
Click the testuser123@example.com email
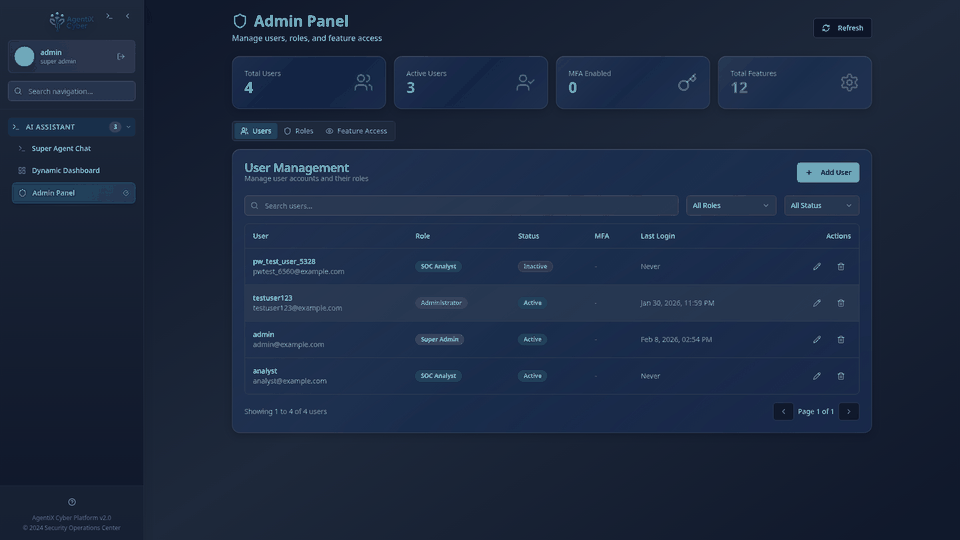[297, 308]
